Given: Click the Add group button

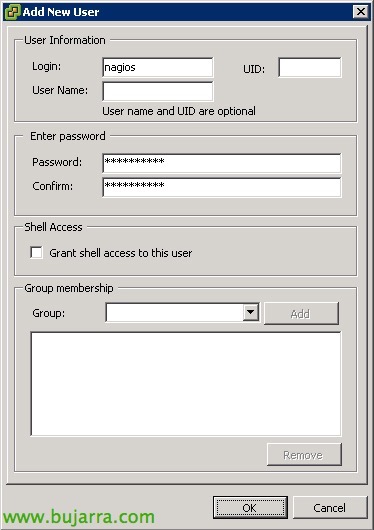Looking at the screenshot, I should coord(301,314).
